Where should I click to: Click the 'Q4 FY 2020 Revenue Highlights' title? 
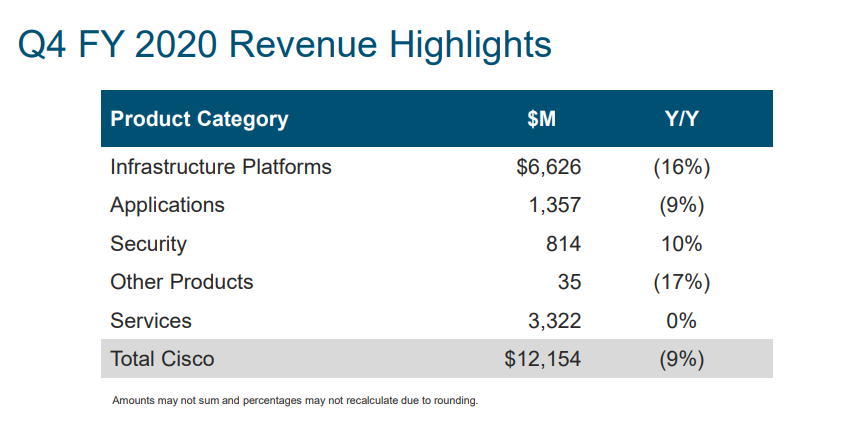click(284, 45)
